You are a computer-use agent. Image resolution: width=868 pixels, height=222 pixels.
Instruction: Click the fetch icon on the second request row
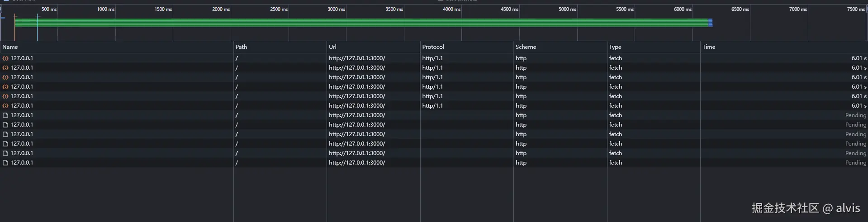[5, 68]
